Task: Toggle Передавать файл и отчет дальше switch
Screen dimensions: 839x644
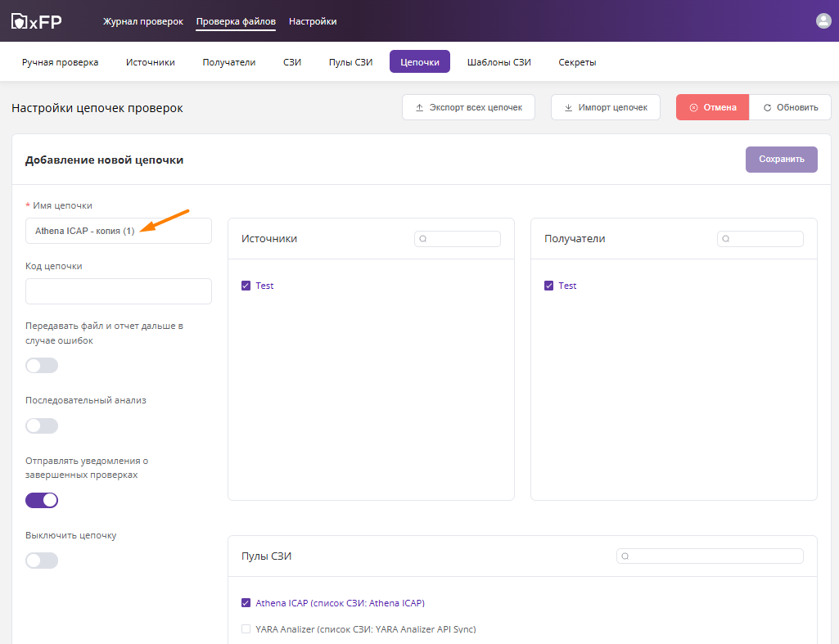Action: coord(42,366)
